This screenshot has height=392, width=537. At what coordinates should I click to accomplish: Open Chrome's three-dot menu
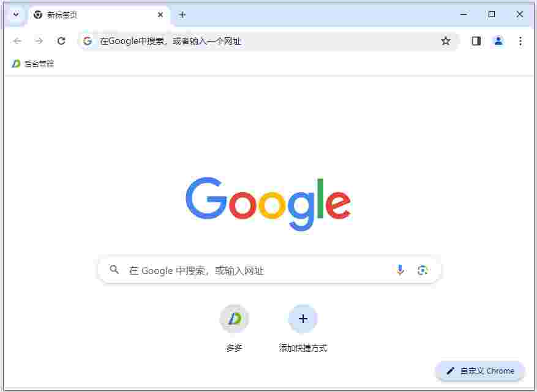(520, 41)
